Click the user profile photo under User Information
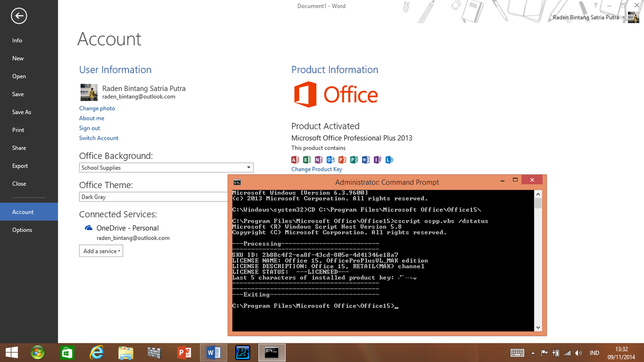The width and height of the screenshot is (644, 362). pos(89,93)
